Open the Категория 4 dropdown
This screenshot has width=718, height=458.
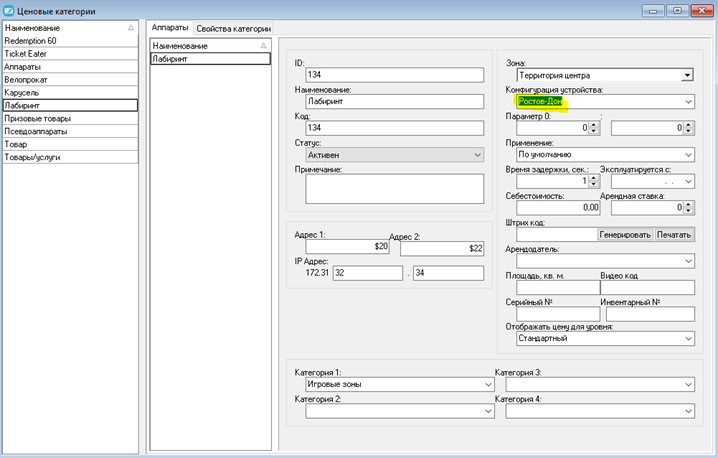[x=688, y=411]
